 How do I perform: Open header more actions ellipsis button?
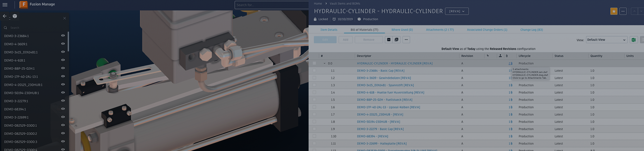point(623,11)
